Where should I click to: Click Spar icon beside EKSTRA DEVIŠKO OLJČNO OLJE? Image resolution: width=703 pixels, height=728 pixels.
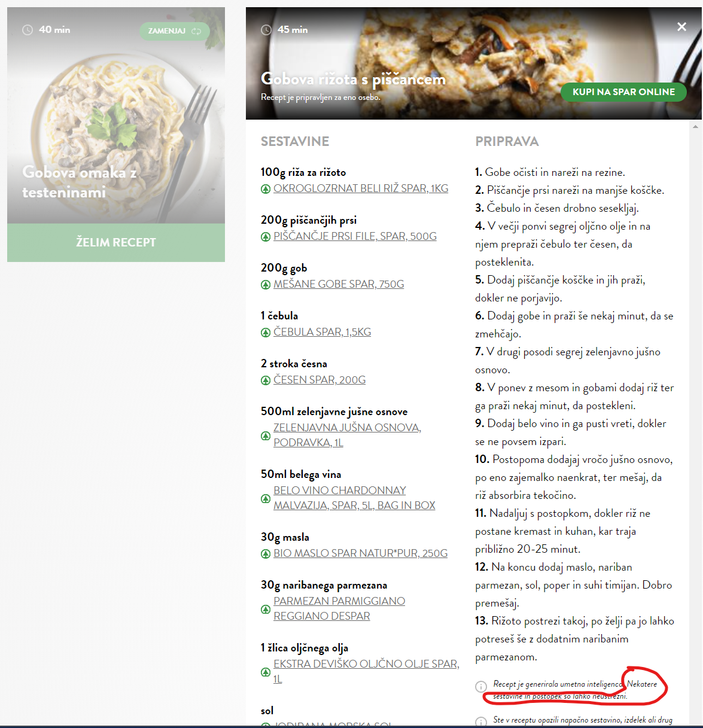click(266, 672)
